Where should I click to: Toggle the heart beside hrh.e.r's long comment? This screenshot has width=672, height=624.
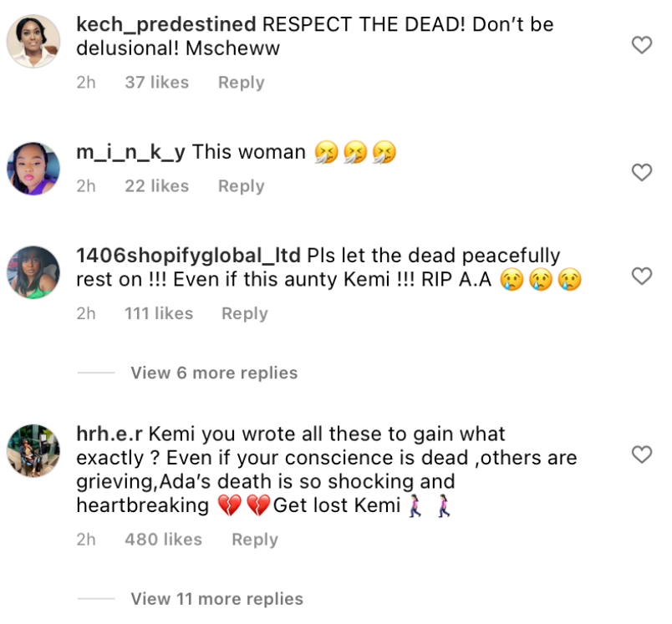point(643,455)
